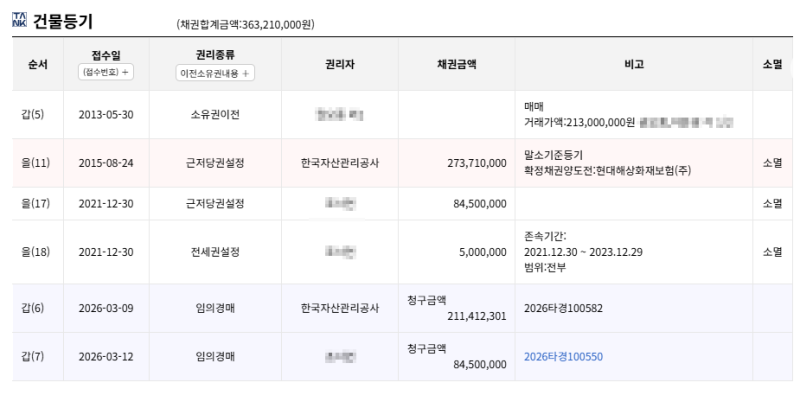Image resolution: width=800 pixels, height=408 pixels.
Task: Click the date 2013-05-30
Action: pyautogui.click(x=106, y=115)
